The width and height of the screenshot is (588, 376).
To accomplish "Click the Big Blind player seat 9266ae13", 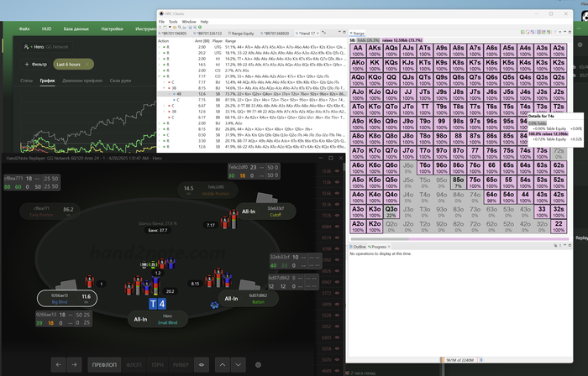I will 67,298.
